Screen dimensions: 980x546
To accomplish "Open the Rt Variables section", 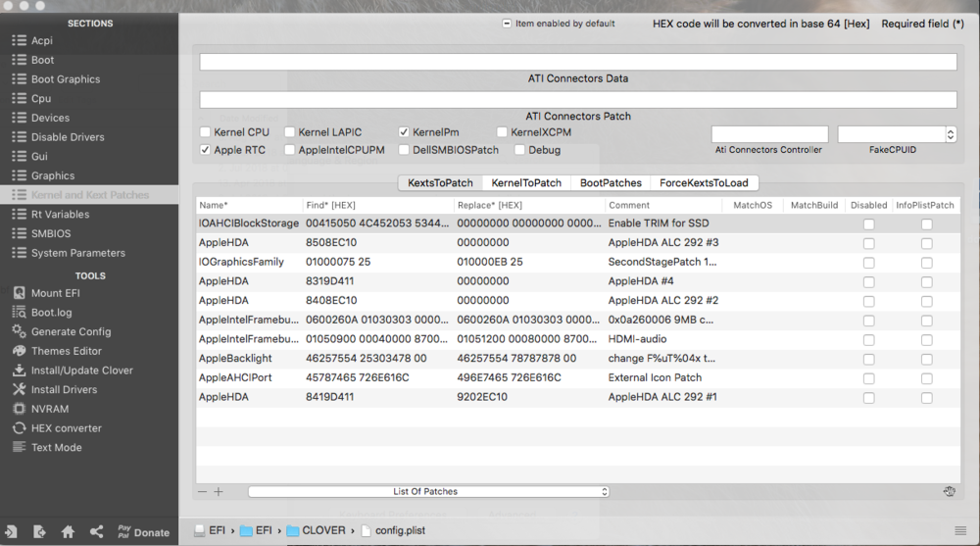I will 60,215.
